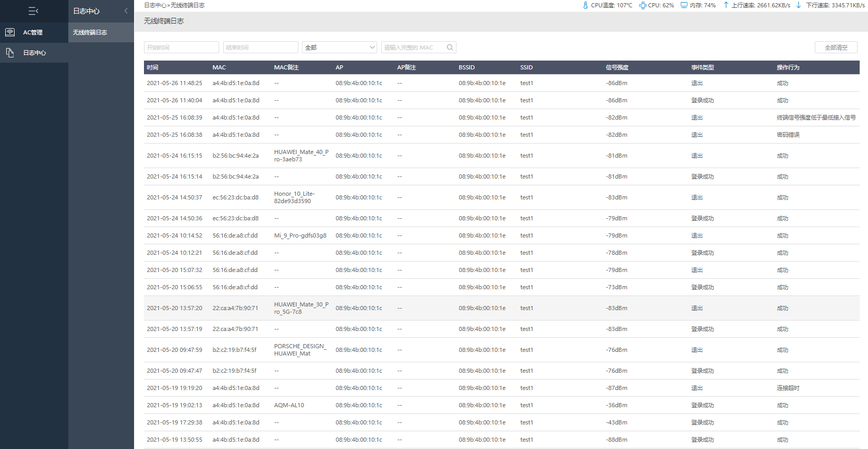Viewport: 868px width, 449px height.
Task: Click the AC管理 wireless icon
Action: pyautogui.click(x=10, y=32)
